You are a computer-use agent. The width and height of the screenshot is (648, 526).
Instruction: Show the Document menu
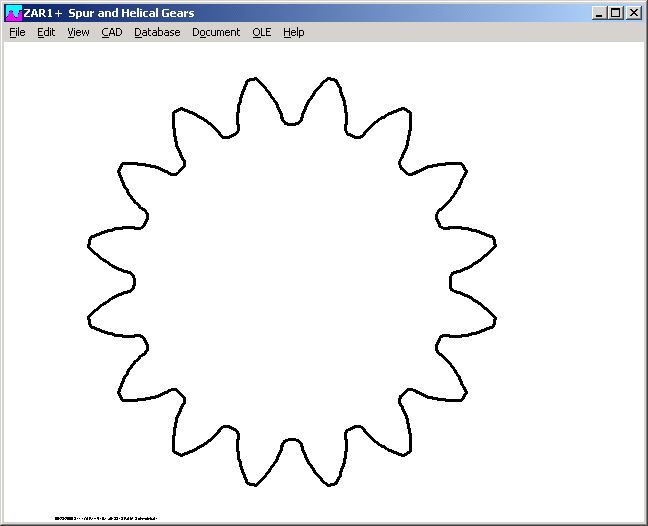pos(216,32)
